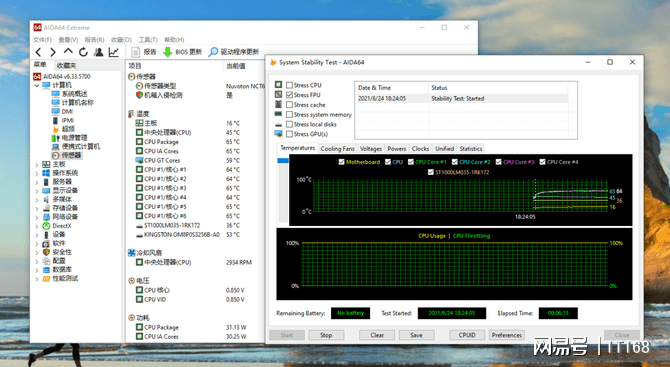
Task: Open the 工具(T) menu
Action: pyautogui.click(x=148, y=40)
